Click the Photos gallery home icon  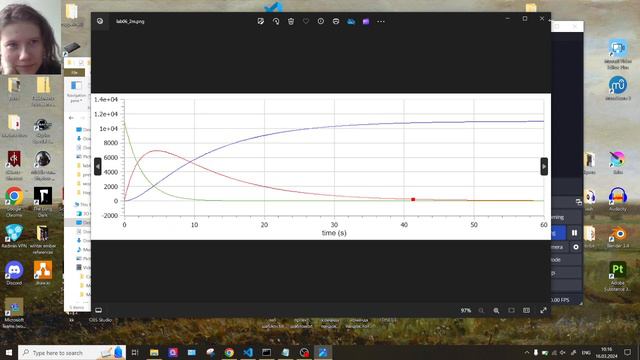coord(100,21)
